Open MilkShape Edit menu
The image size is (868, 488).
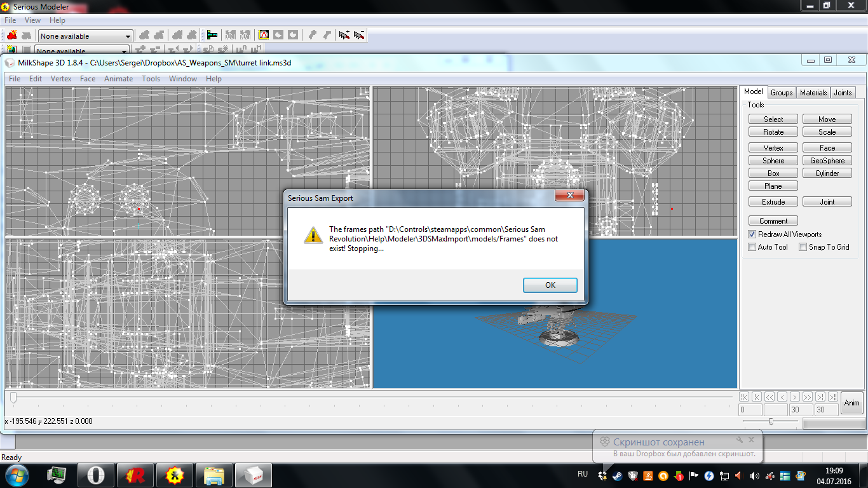click(36, 79)
